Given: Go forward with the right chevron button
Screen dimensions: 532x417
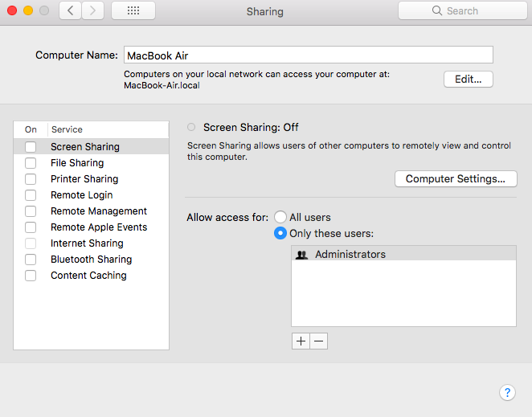Looking at the screenshot, I should click(x=92, y=10).
